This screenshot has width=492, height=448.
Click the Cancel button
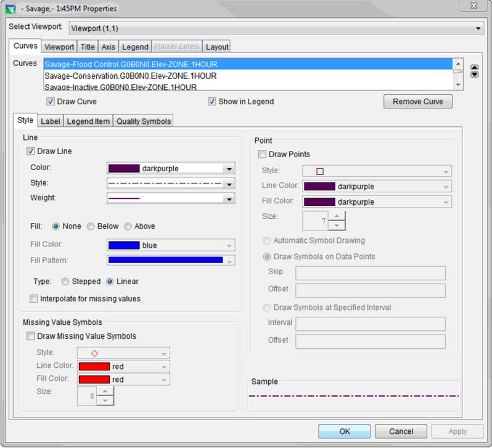(x=401, y=431)
